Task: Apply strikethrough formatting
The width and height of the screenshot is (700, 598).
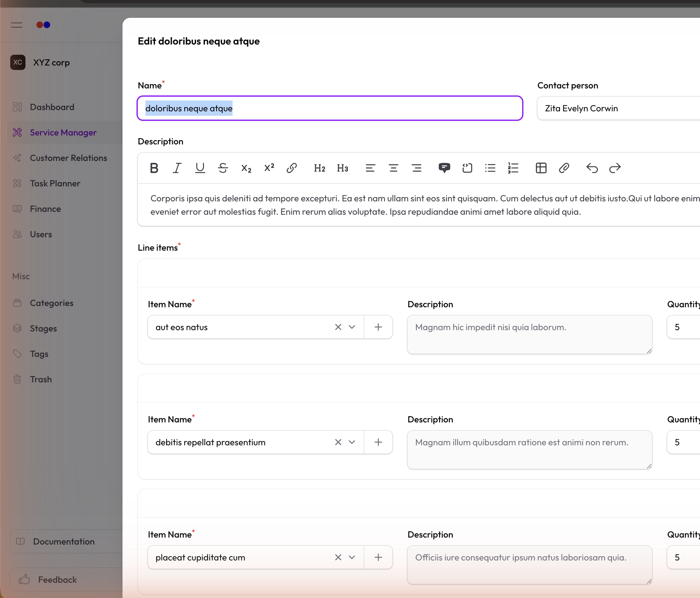Action: point(223,168)
